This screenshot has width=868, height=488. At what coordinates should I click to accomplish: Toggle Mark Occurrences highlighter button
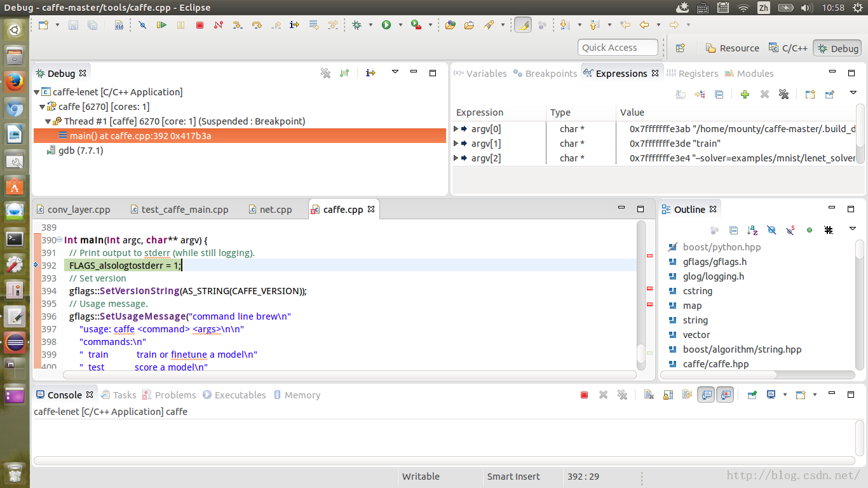(522, 25)
